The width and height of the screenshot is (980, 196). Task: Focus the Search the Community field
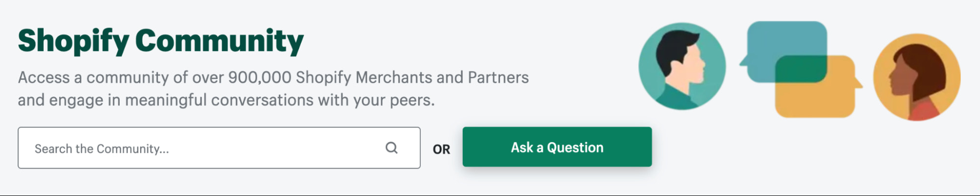(x=206, y=148)
